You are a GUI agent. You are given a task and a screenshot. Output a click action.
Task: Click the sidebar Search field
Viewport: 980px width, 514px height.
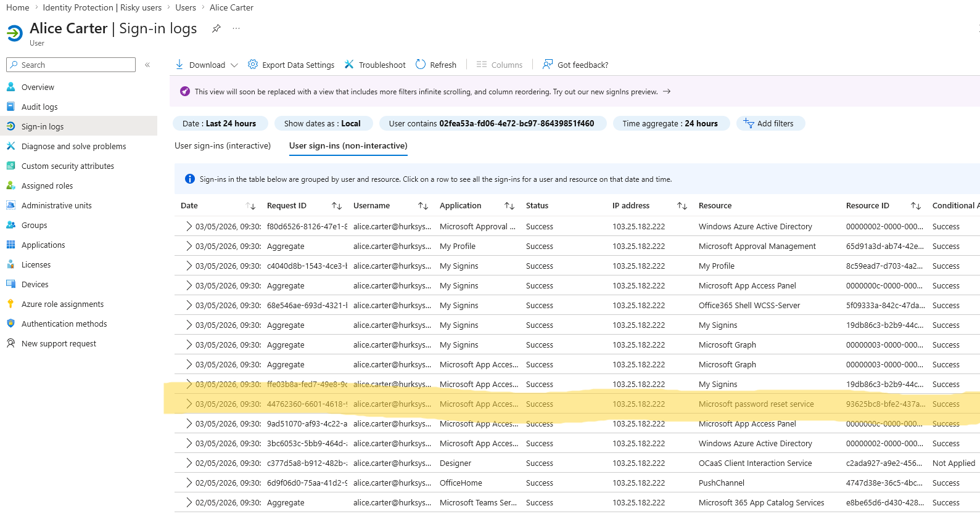71,65
